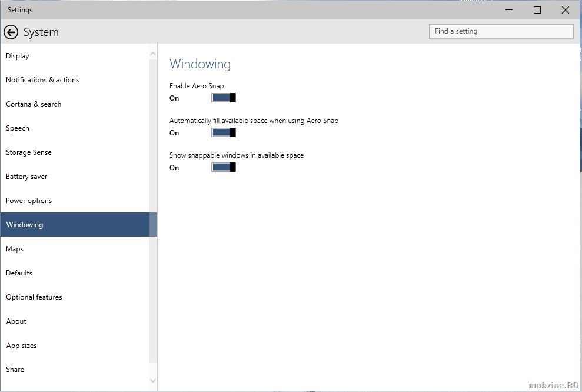
Task: Toggle Show snappable windows in available space
Action: [224, 167]
